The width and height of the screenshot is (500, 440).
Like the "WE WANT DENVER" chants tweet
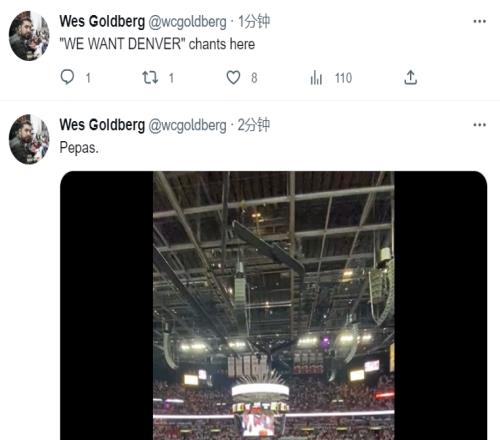(233, 78)
